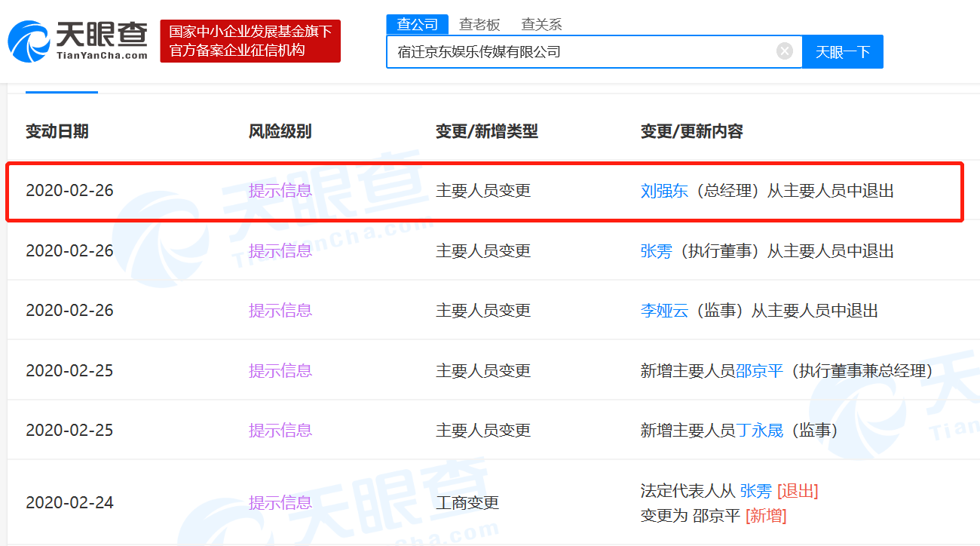
Task: Click the company name search field
Action: click(x=580, y=52)
